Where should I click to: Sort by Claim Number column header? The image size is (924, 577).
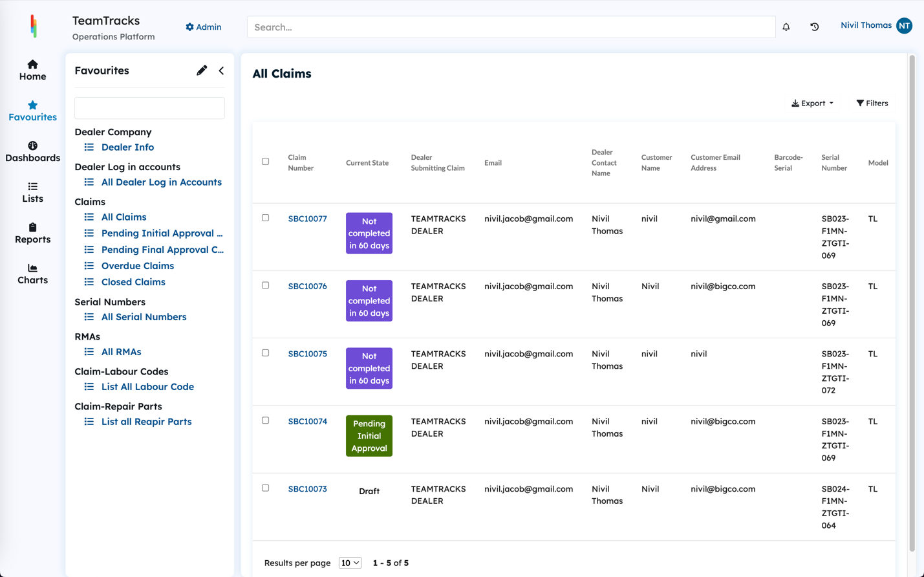pos(301,163)
